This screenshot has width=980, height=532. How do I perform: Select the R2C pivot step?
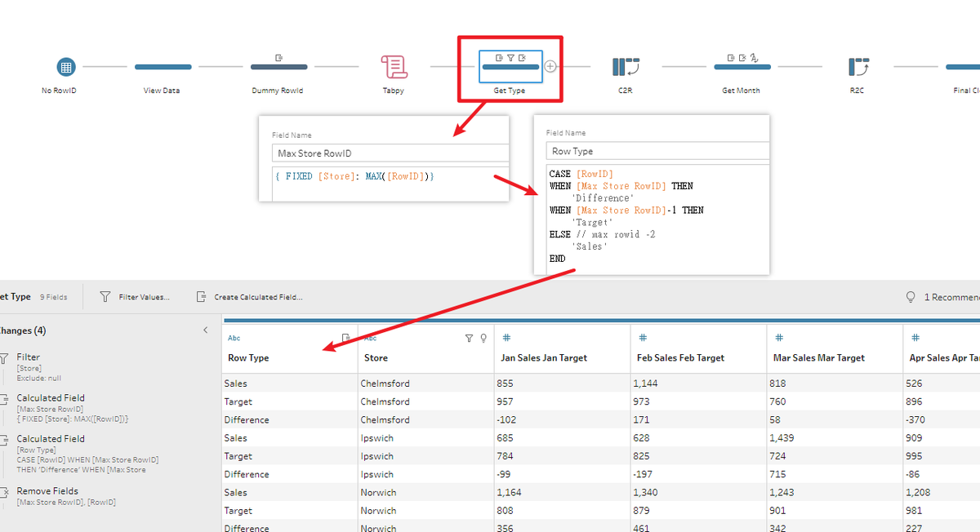tap(857, 66)
